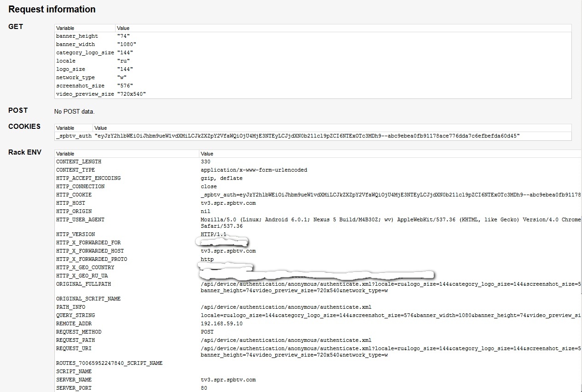Click the logo_size variable in GET table
Screen dimensions: 582x392
pyautogui.click(x=70, y=69)
